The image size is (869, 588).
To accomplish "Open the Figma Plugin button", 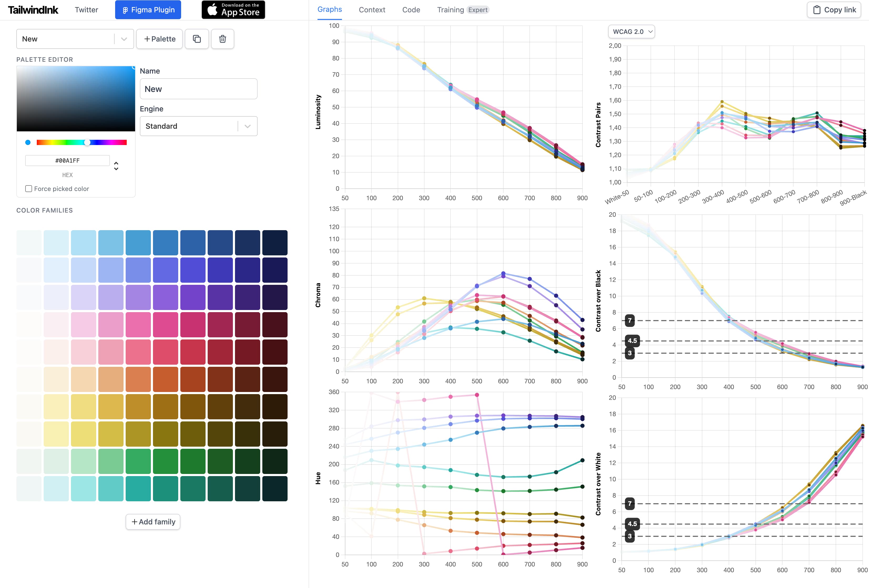I will [148, 10].
